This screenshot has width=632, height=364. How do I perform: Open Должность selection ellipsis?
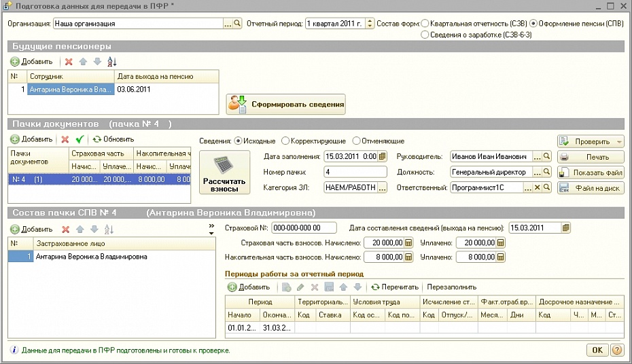[538, 172]
